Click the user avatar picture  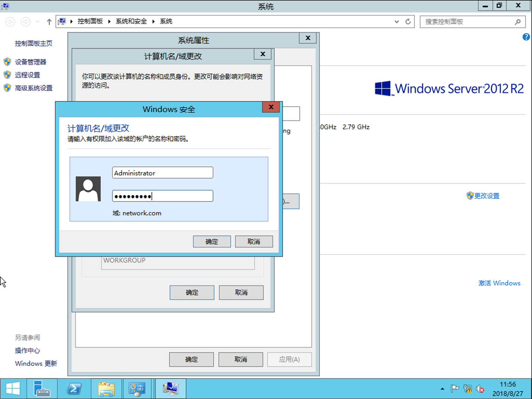[x=88, y=189]
